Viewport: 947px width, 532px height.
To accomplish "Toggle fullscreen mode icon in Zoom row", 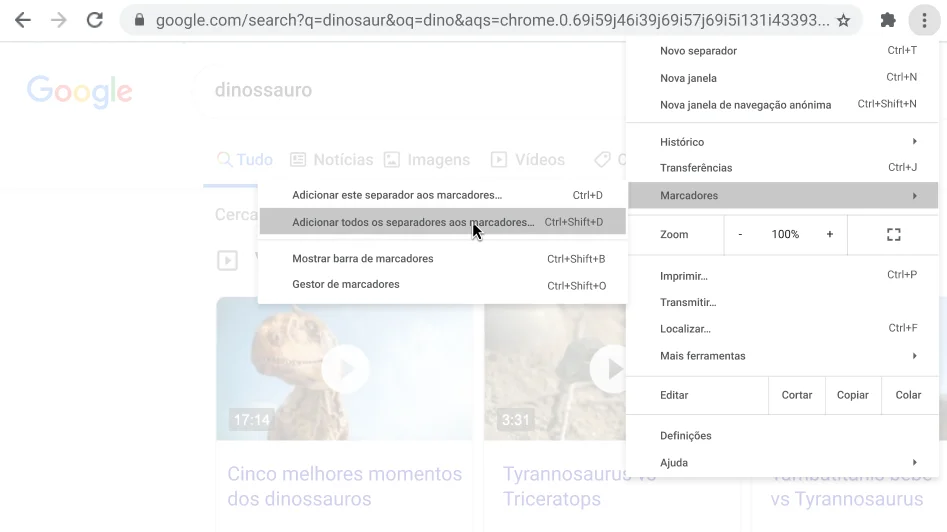I will point(893,234).
